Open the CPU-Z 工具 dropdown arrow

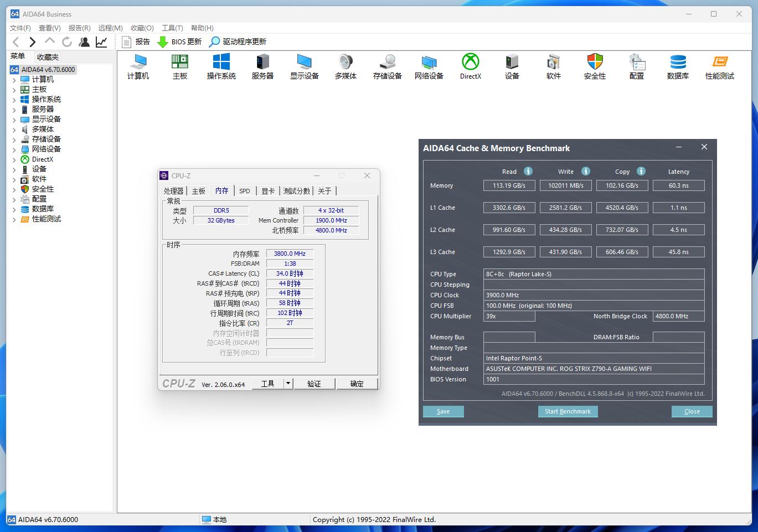(x=288, y=384)
